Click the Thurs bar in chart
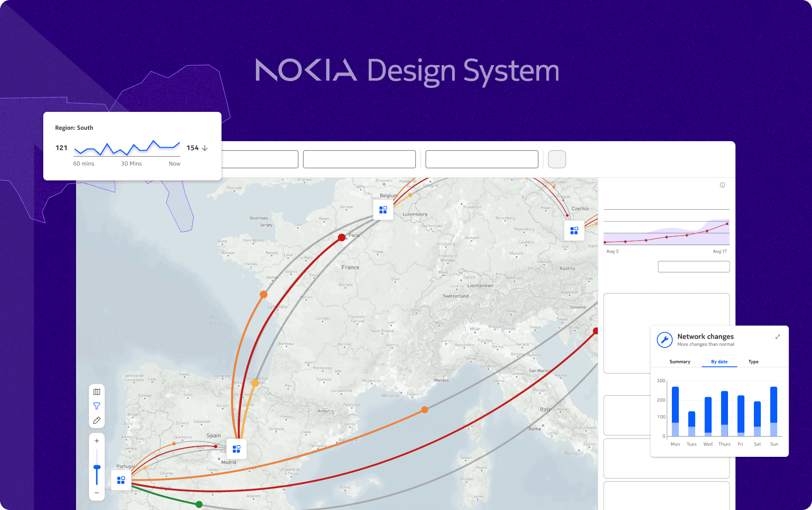812x510 pixels. tap(725, 414)
